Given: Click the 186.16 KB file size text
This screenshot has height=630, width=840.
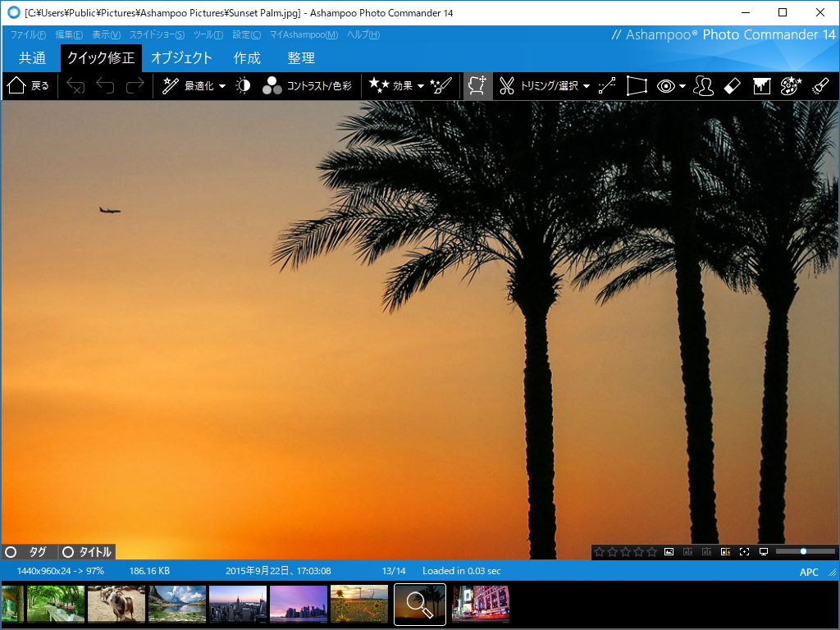Looking at the screenshot, I should click(x=149, y=571).
